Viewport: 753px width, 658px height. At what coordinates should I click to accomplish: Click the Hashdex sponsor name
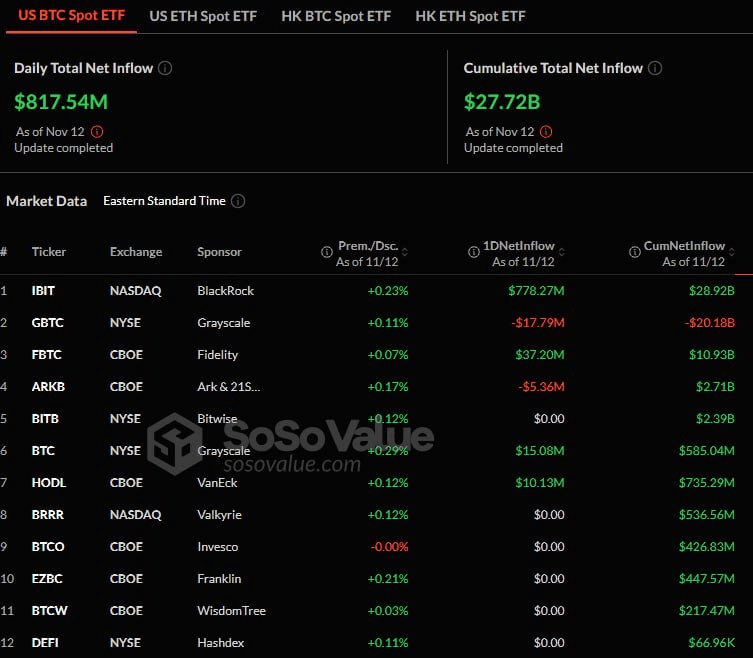coord(220,643)
